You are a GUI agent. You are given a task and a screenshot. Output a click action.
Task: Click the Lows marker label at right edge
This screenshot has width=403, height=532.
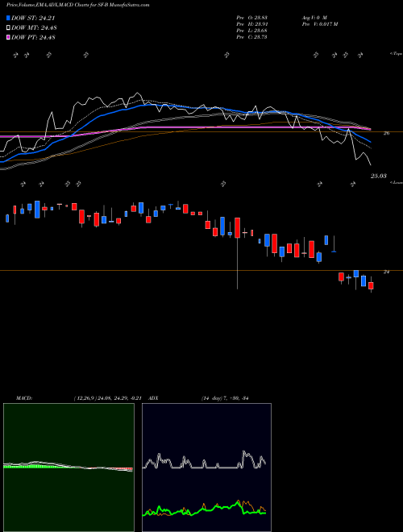coord(397,182)
